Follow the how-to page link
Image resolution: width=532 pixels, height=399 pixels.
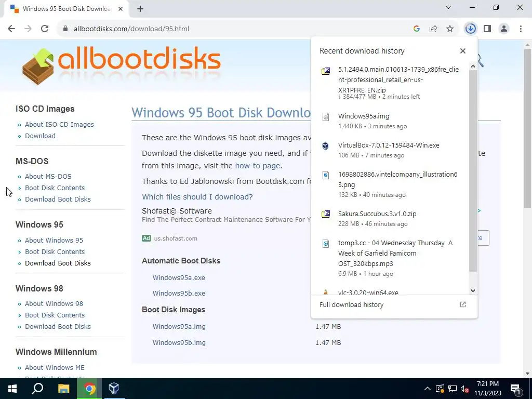click(x=258, y=166)
